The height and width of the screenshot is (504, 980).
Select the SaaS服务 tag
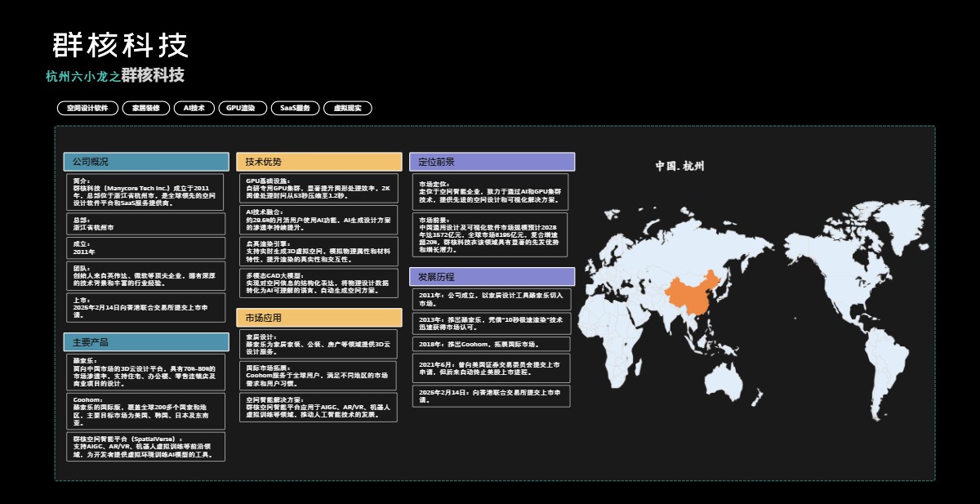tap(293, 107)
